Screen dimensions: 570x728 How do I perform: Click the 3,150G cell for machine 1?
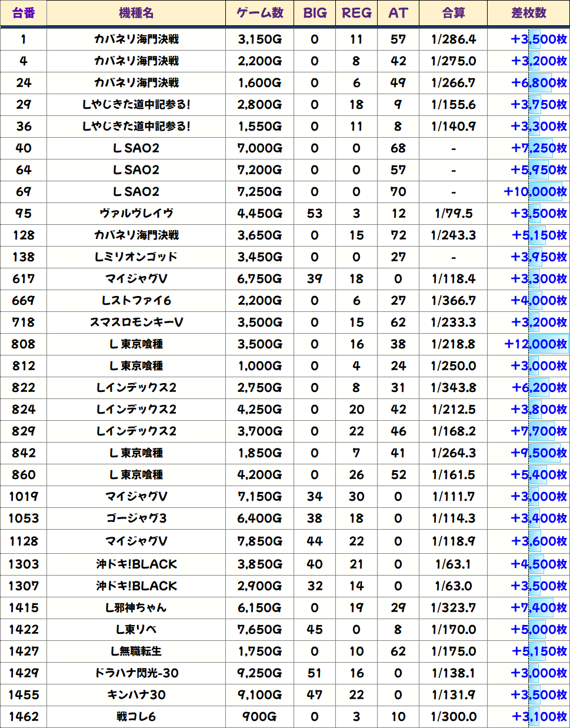click(259, 39)
